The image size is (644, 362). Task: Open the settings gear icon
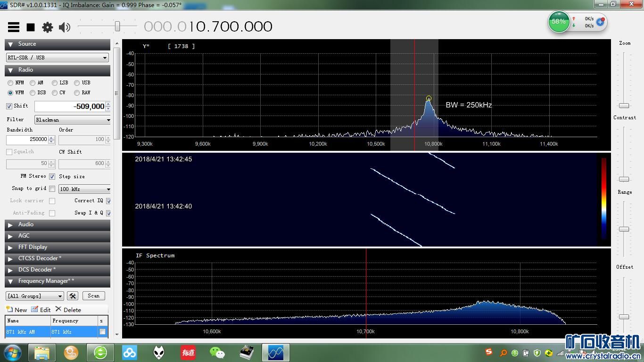pyautogui.click(x=48, y=27)
